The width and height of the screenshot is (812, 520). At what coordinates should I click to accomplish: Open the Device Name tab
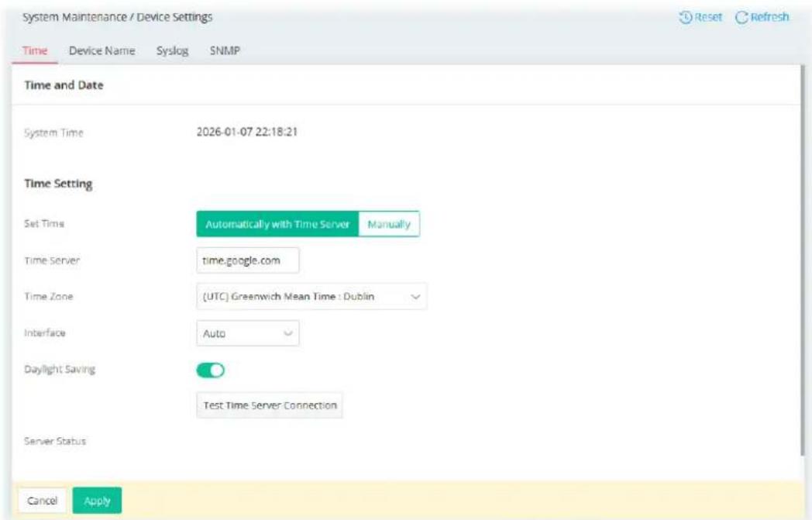(102, 50)
